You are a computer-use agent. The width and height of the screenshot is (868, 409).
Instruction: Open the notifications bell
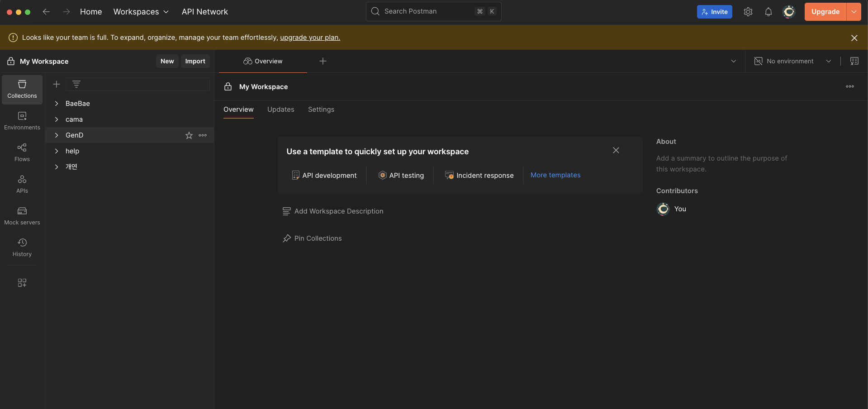768,12
